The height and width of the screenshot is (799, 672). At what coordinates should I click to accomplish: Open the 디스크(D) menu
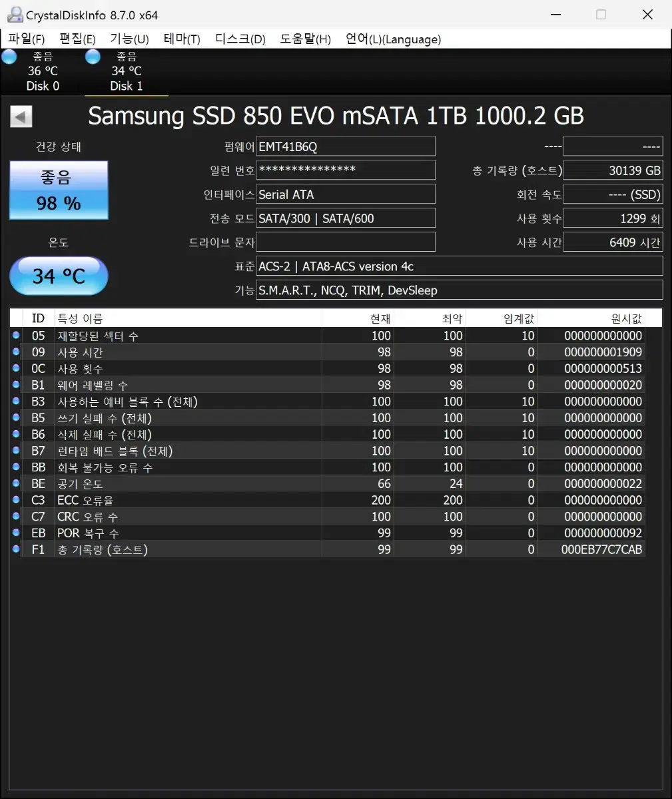point(240,39)
